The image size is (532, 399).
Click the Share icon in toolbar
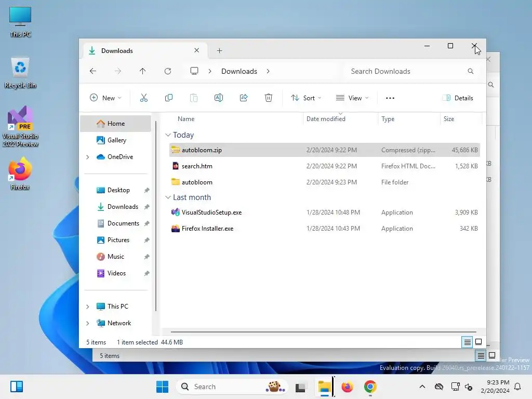(x=244, y=98)
